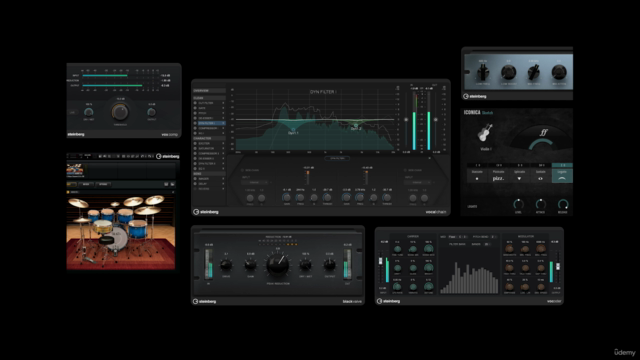This screenshot has width=640, height=360.
Task: Select the COMPRESSOR II module row
Action: [x=209, y=153]
